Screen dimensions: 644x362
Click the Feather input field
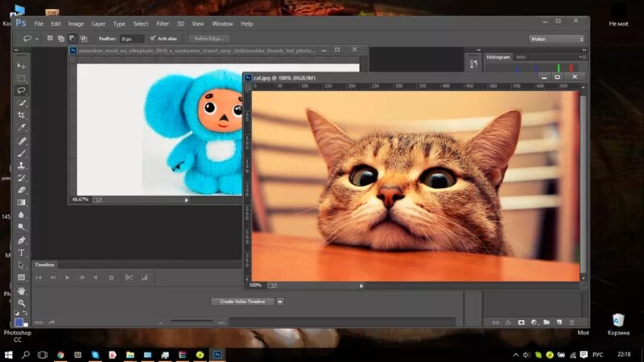point(131,39)
